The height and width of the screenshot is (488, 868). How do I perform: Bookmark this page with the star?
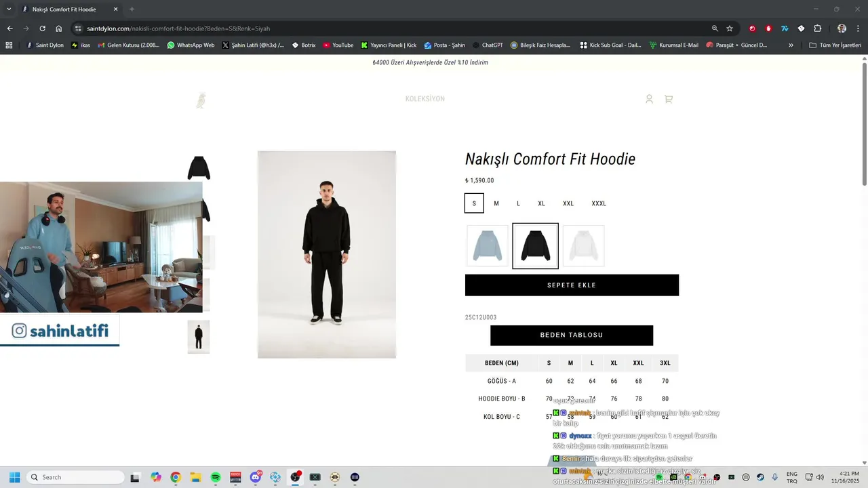coord(730,28)
